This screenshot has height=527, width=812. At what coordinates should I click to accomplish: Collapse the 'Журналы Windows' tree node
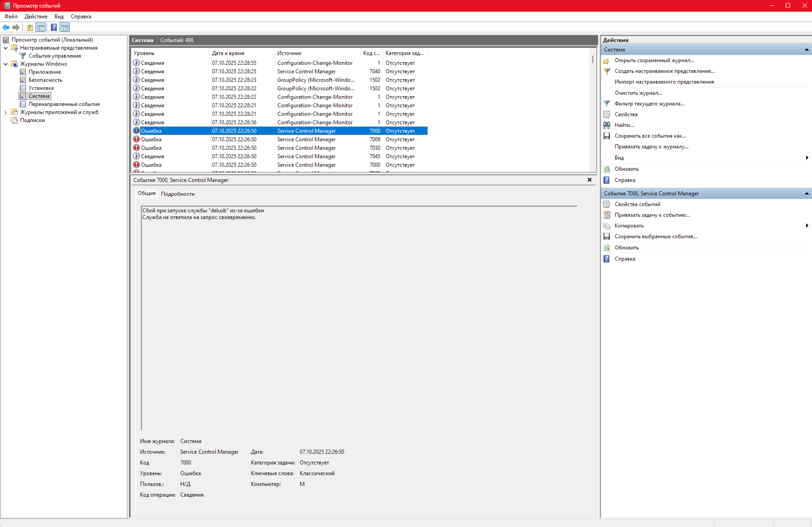pos(6,64)
